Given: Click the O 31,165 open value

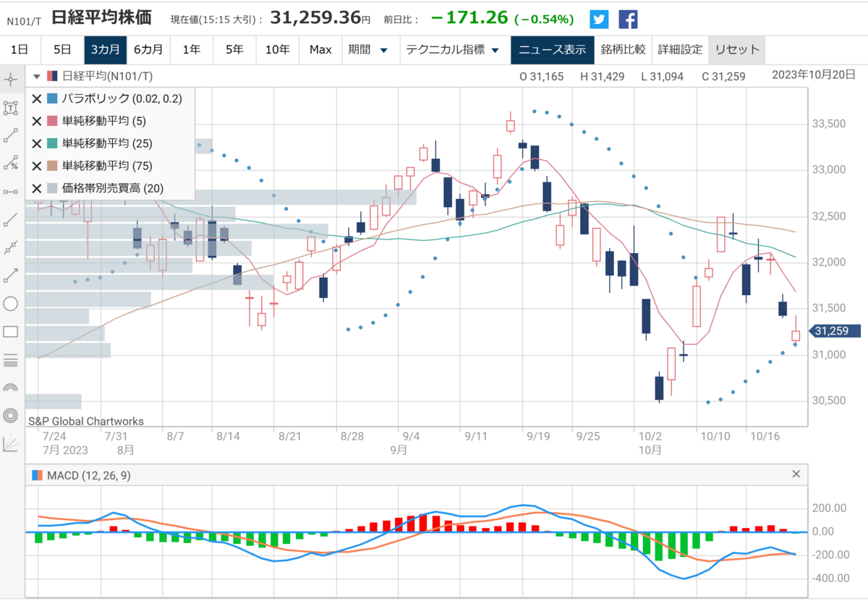Looking at the screenshot, I should point(541,76).
